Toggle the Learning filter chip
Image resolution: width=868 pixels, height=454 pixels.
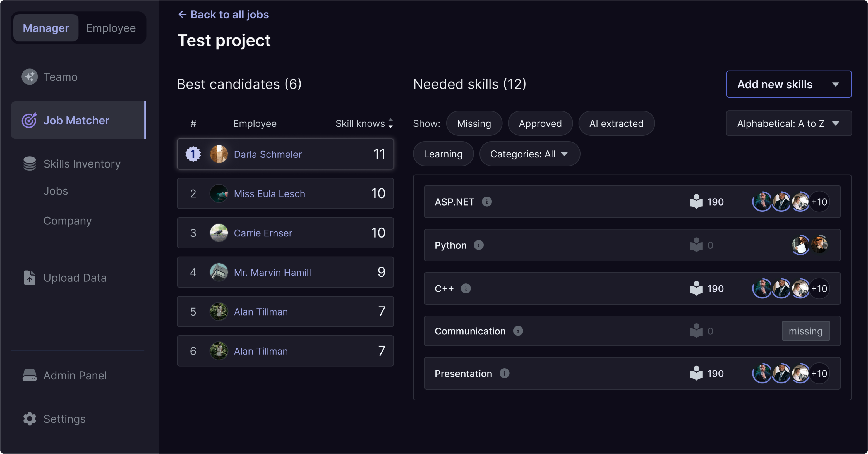[x=443, y=154]
